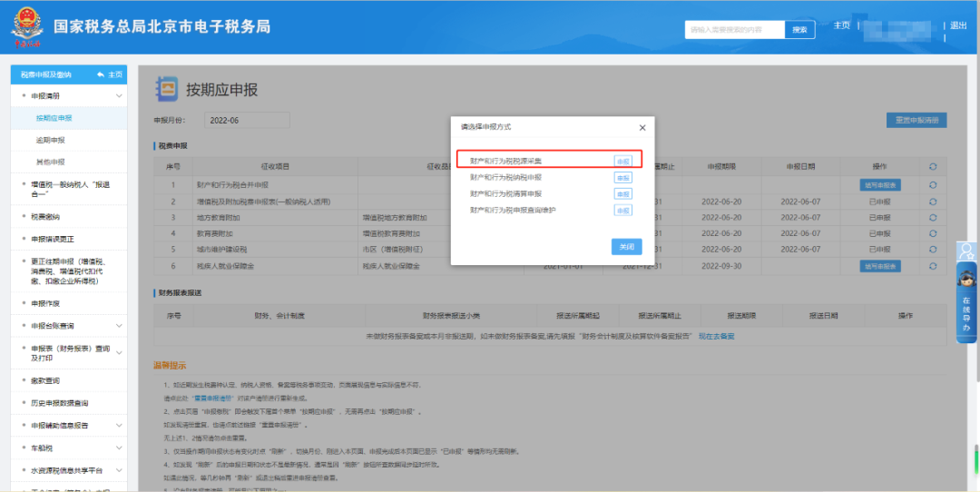Click the 按期应申报 notebook icon
The height and width of the screenshot is (492, 980).
168,88
